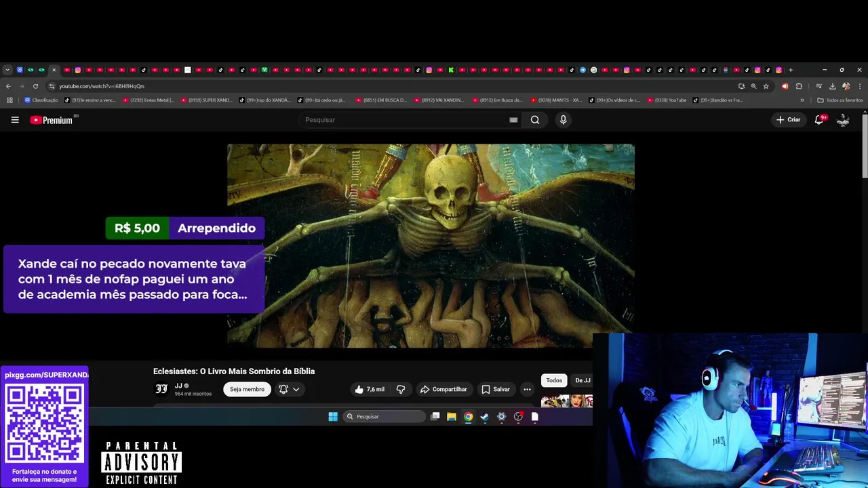The width and height of the screenshot is (868, 488).
Task: Click the video player skeleton frame
Action: click(431, 245)
